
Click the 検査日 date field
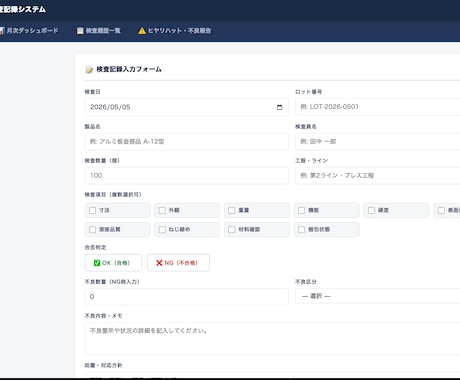click(x=187, y=107)
